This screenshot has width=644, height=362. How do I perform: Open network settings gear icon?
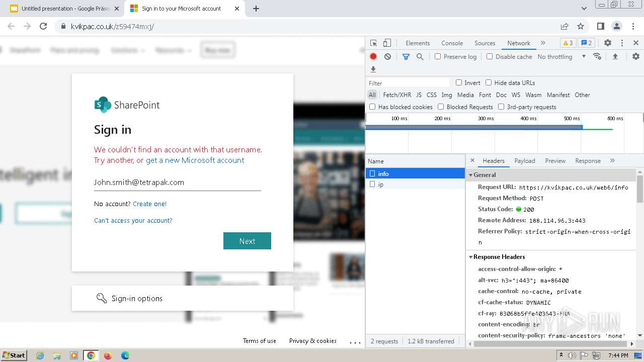(x=636, y=57)
